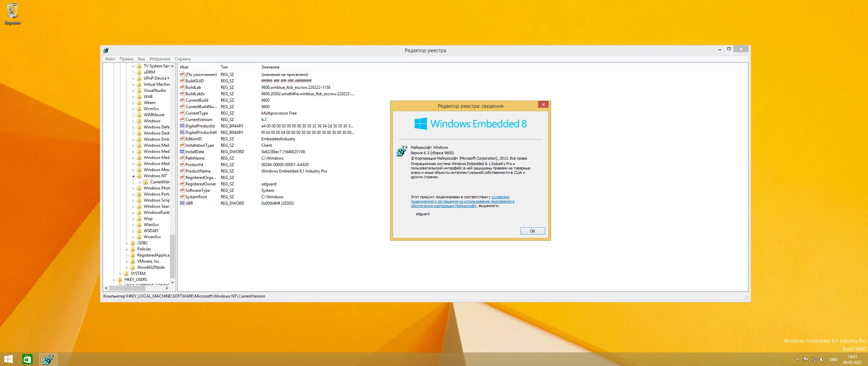Image resolution: width=868 pixels, height=366 pixels.
Task: Click OK in the about dialog
Action: click(532, 231)
